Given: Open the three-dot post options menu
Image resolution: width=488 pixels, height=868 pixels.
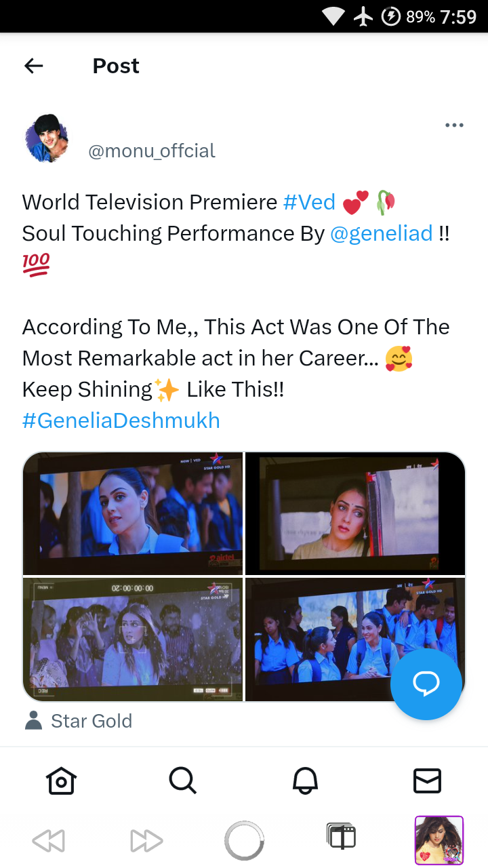Looking at the screenshot, I should tap(454, 125).
